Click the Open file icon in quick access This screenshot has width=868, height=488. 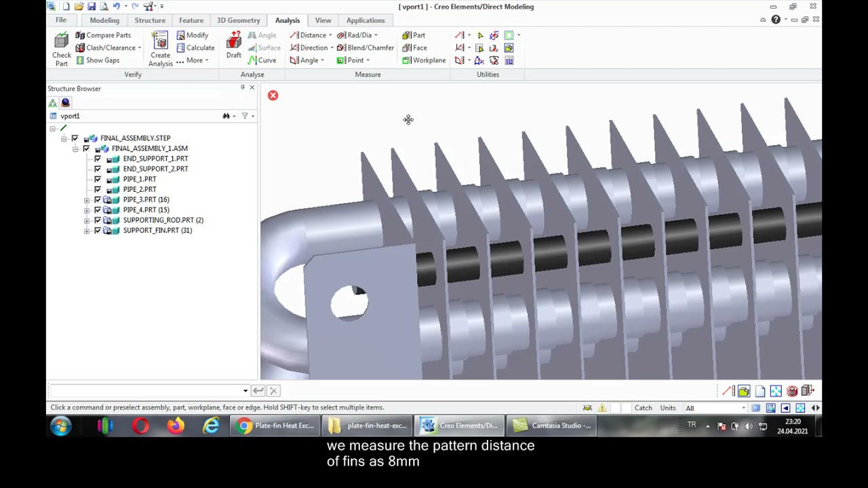click(79, 7)
